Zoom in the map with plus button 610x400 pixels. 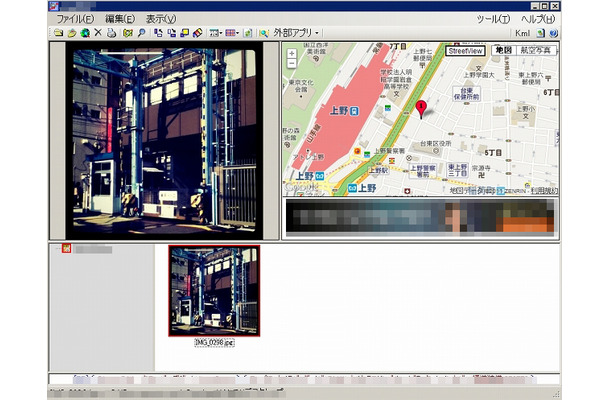coord(292,54)
